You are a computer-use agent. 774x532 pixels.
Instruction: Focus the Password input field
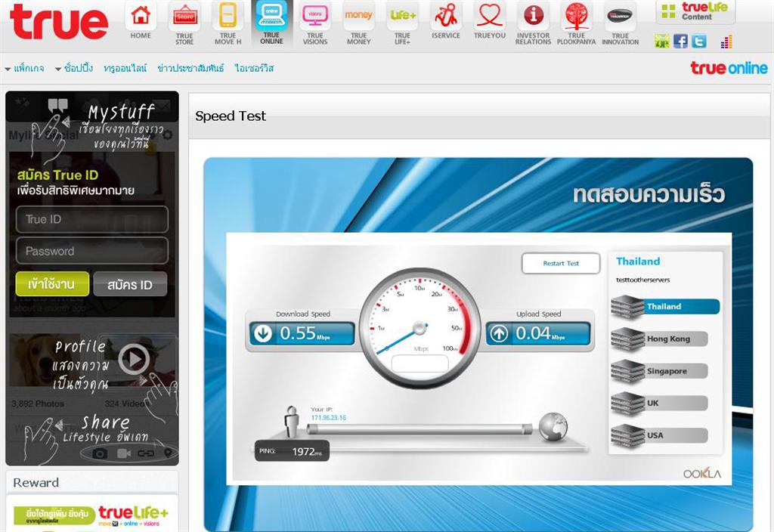91,251
